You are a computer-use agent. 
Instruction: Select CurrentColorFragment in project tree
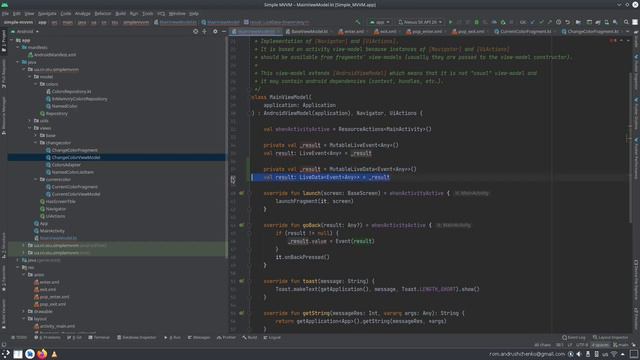75,187
